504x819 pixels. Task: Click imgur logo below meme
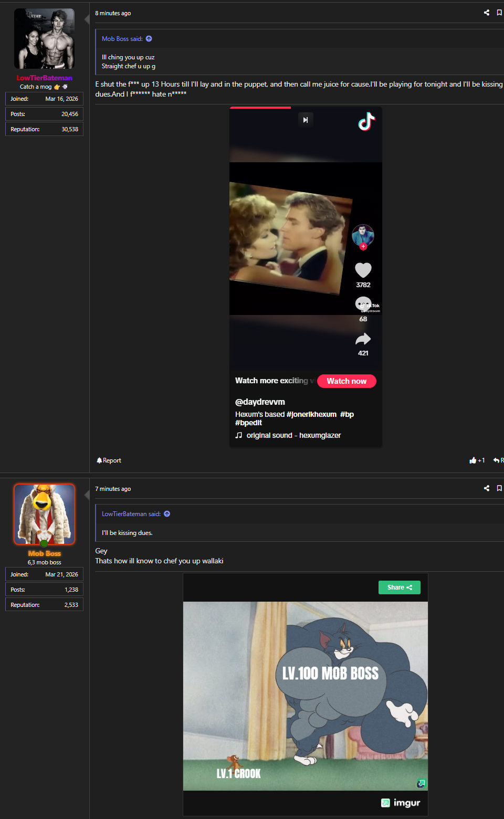point(401,803)
